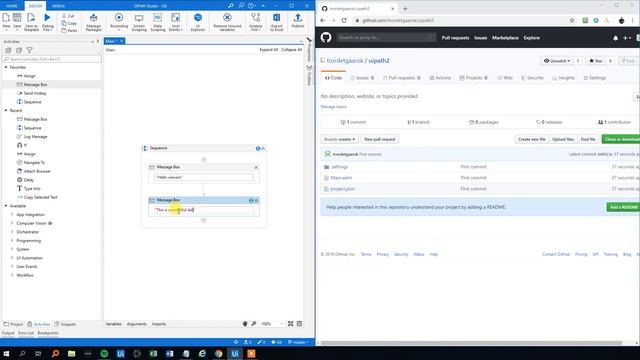The width and height of the screenshot is (640, 360).
Task: Click the search magnifier icon in UiPath title bar
Action: [x=231, y=6]
